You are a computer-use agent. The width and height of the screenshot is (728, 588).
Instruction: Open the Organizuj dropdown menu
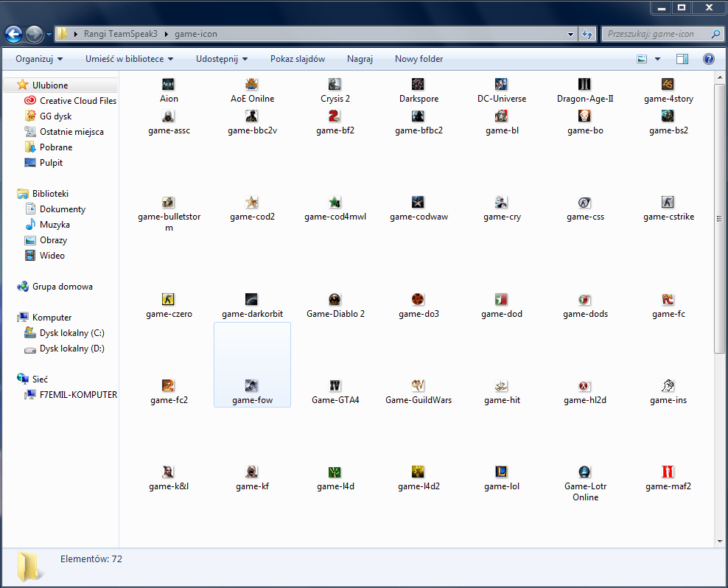[x=39, y=59]
